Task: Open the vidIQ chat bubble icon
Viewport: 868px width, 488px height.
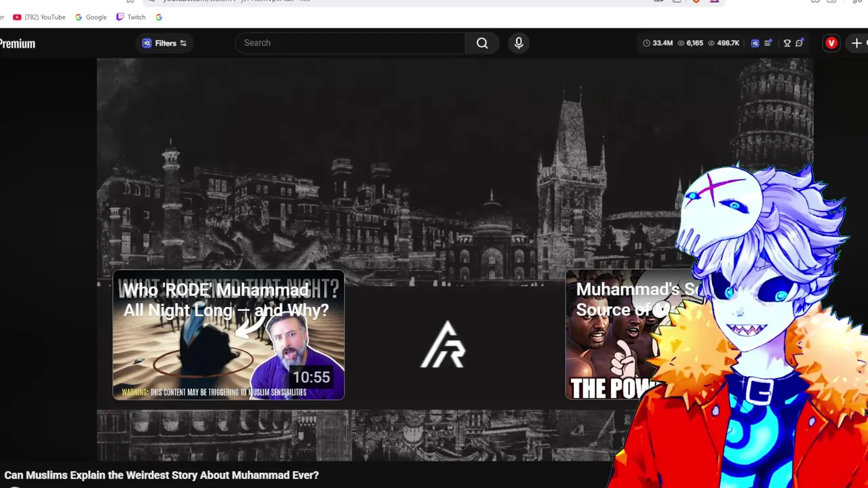Action: click(800, 43)
